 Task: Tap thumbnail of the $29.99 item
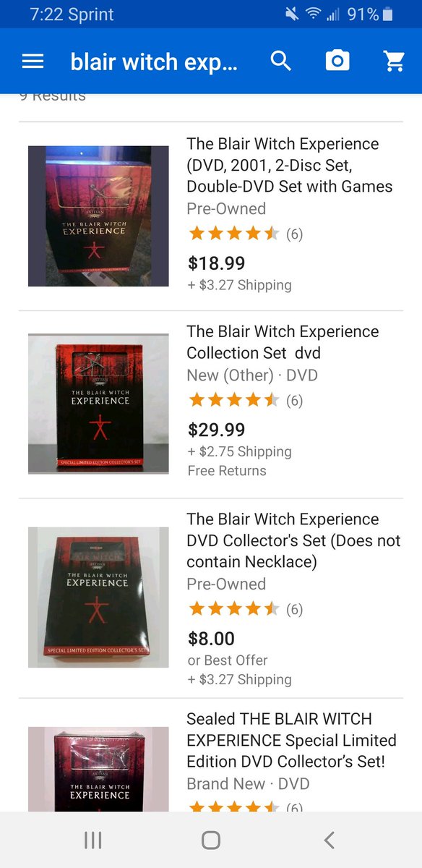98,404
